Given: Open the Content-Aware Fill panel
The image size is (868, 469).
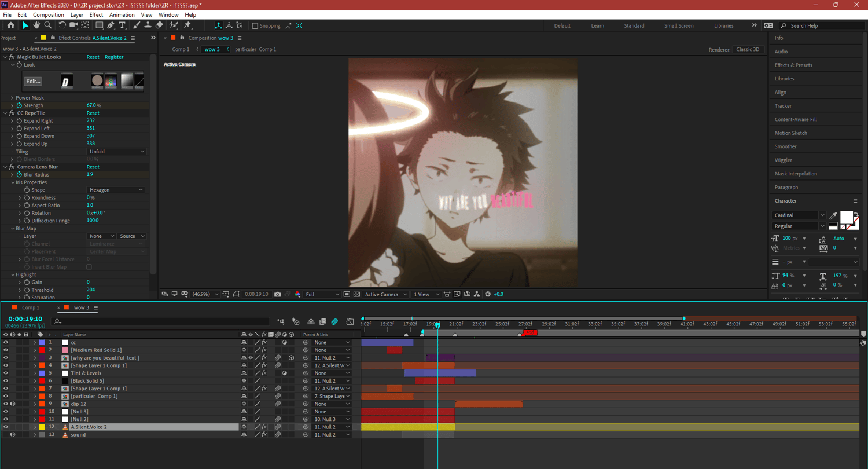Looking at the screenshot, I should 796,119.
